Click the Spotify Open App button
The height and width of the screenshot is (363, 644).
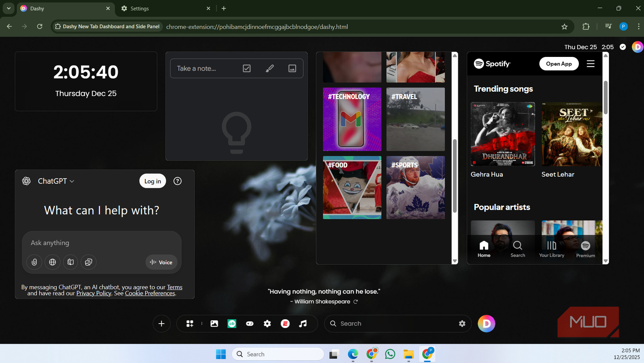[x=559, y=64]
